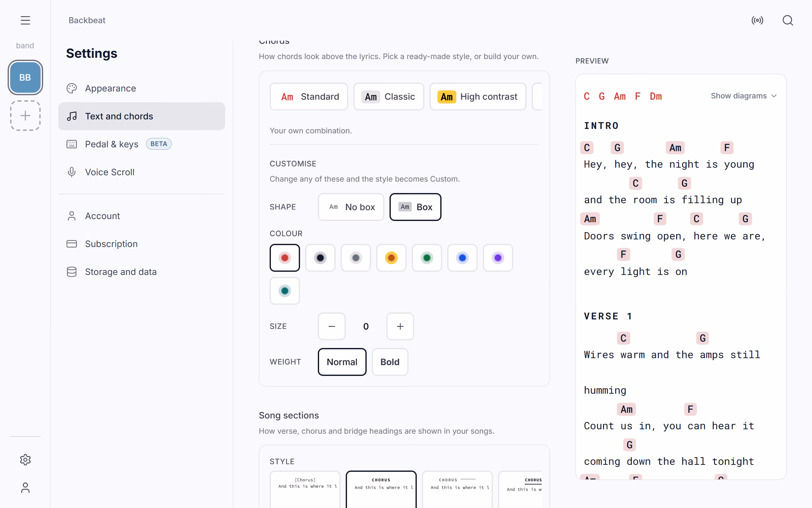Choose the Standard chord style
Viewport: 812px width, 508px height.
(x=309, y=97)
